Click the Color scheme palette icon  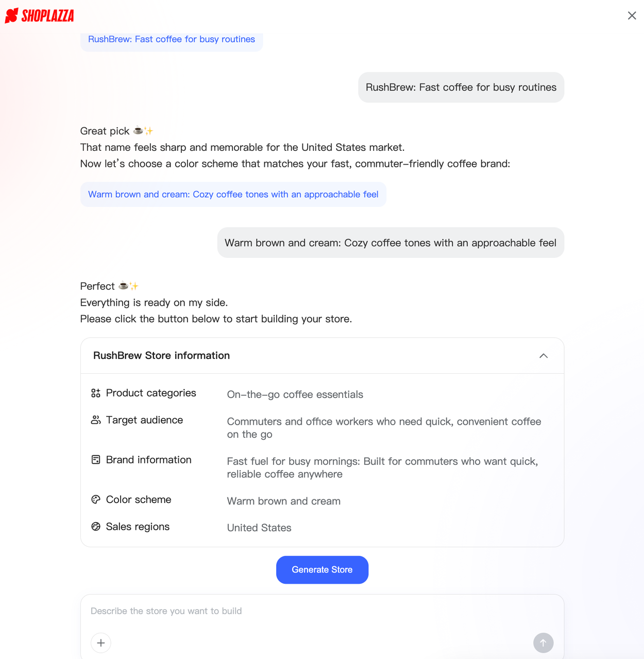96,499
